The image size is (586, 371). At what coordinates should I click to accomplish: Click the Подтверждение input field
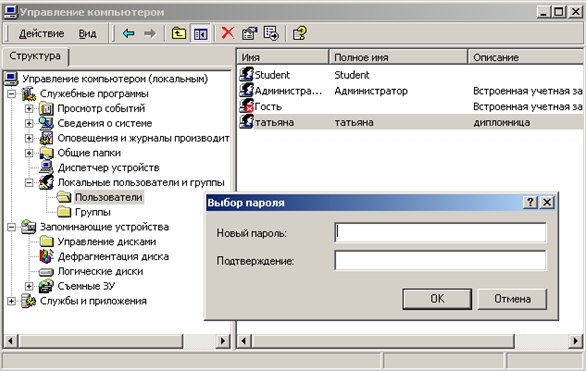(440, 260)
